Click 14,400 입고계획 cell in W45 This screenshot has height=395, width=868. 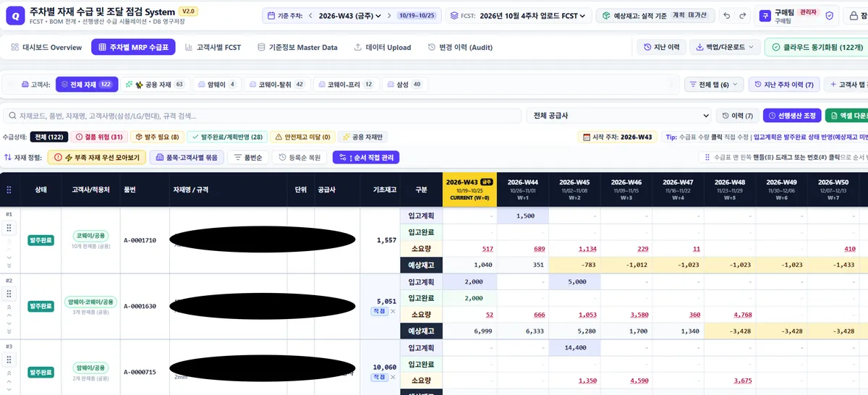[574, 348]
